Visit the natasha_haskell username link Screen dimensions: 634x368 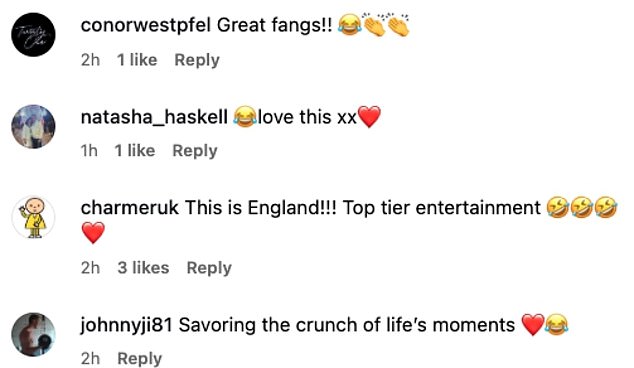click(154, 117)
